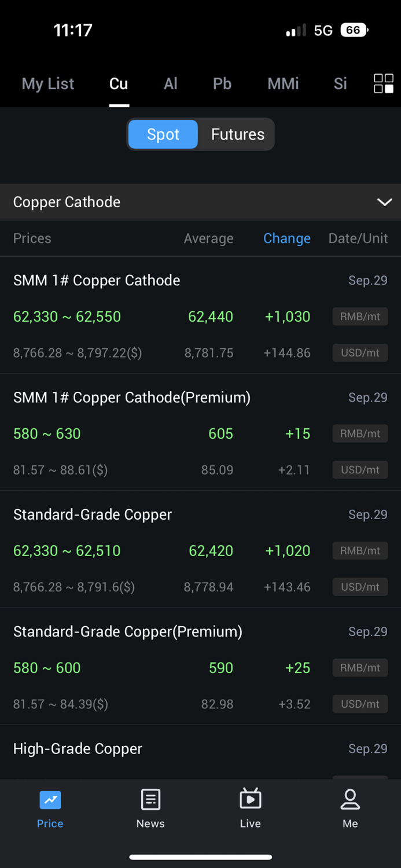Tap the RMB/mt unit selector for SMM 1# Copper
Viewport: 401px width, 868px height.
coord(359,317)
